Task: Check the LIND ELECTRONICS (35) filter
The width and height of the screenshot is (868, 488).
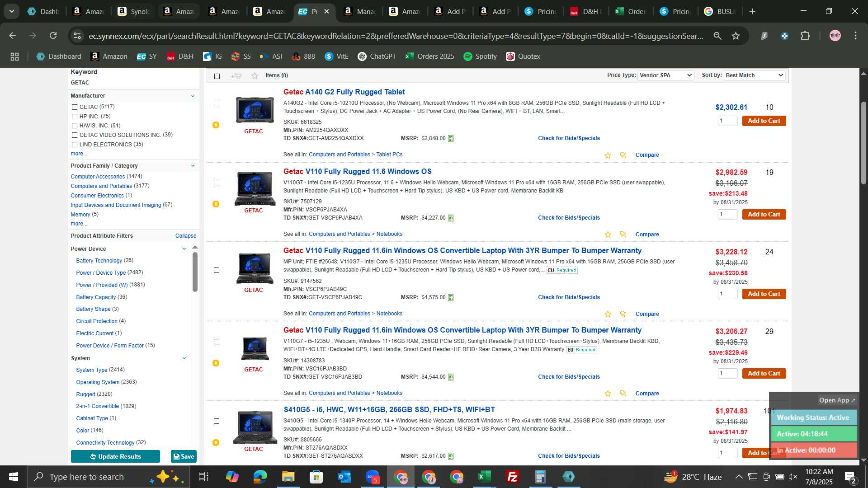Action: (x=75, y=145)
